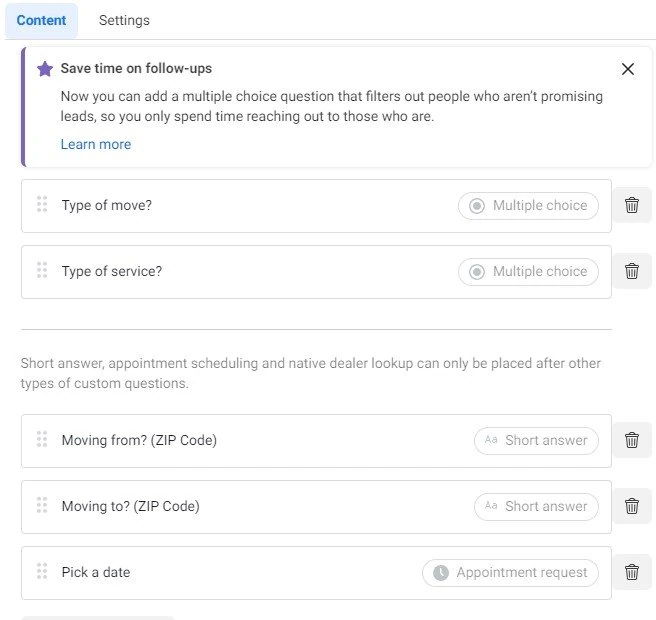Click the radio icon in Type of service? badge
The height and width of the screenshot is (620, 656).
tap(477, 272)
